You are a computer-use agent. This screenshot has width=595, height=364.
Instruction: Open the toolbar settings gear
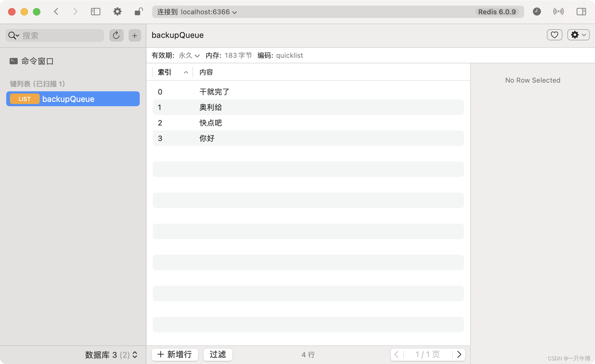[117, 12]
